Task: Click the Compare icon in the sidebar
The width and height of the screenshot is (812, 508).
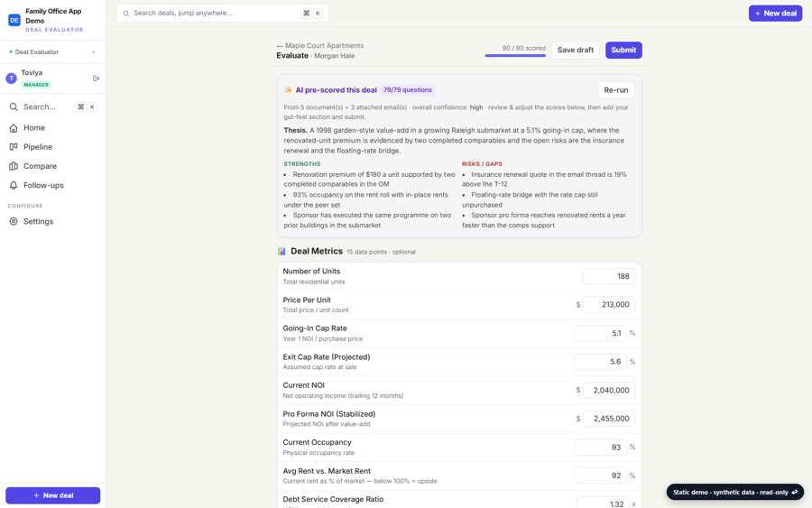Action: click(14, 166)
